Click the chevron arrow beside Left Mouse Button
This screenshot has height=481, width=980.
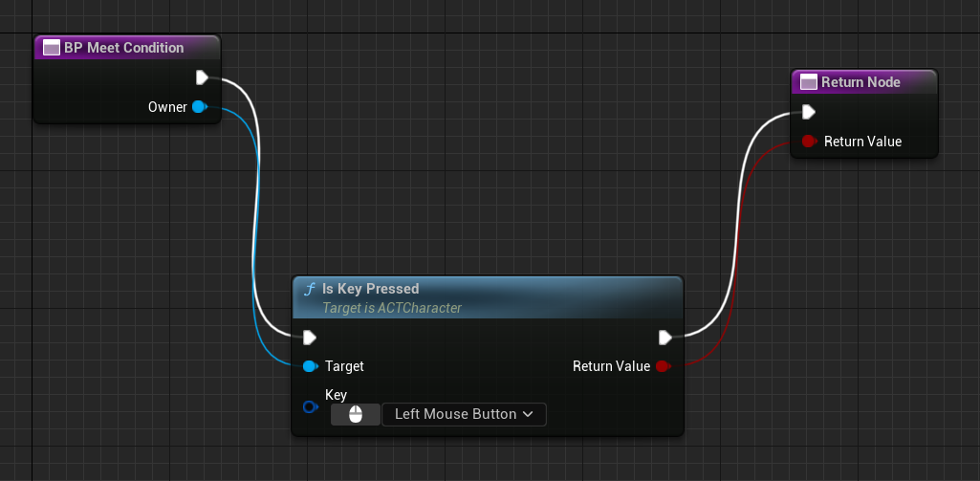tap(528, 414)
